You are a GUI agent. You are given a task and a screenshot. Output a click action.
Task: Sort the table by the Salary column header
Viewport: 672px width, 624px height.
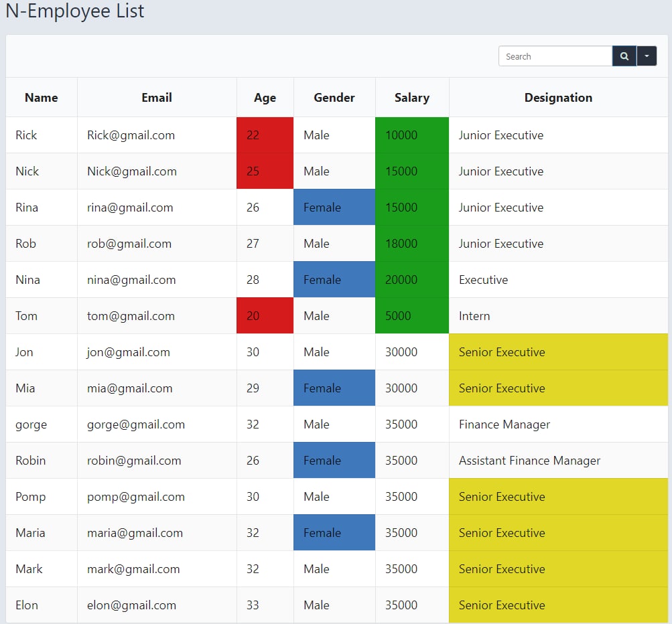tap(411, 97)
